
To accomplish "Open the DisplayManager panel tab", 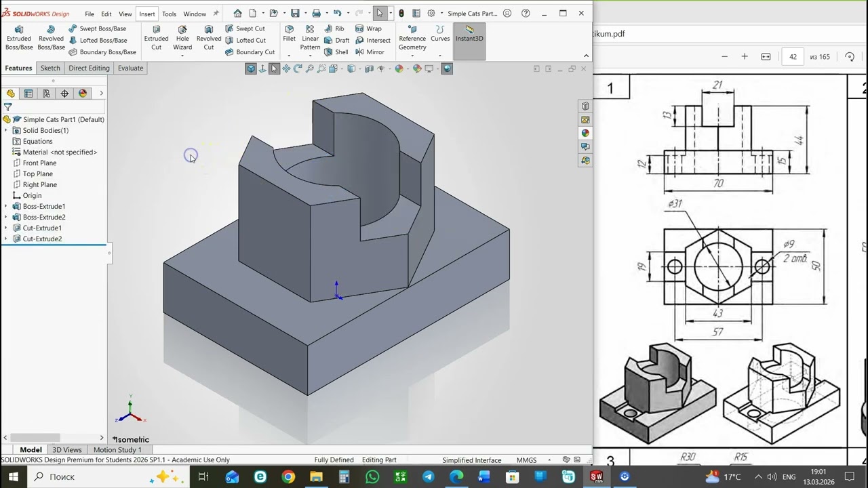I will click(83, 94).
